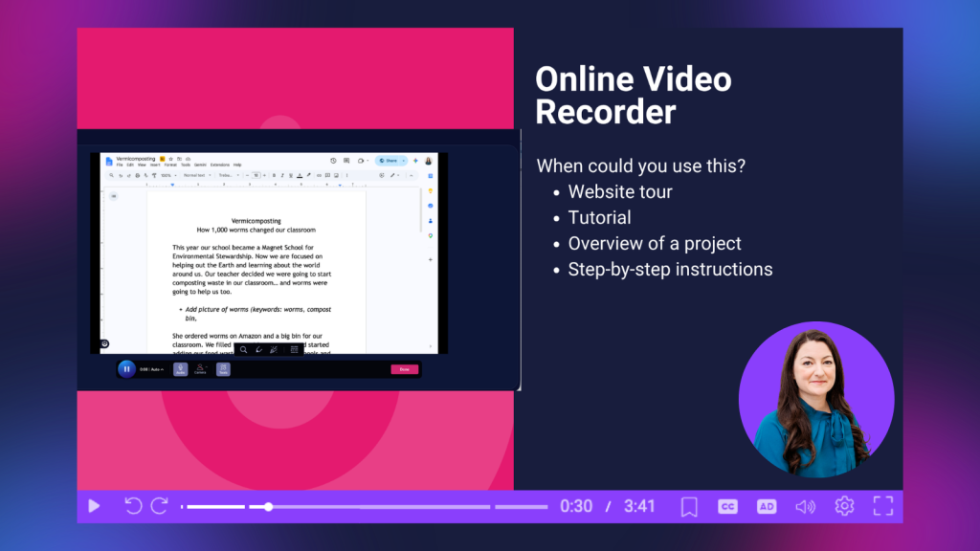The width and height of the screenshot is (980, 551).
Task: Bookmark this video position
Action: [x=689, y=507]
